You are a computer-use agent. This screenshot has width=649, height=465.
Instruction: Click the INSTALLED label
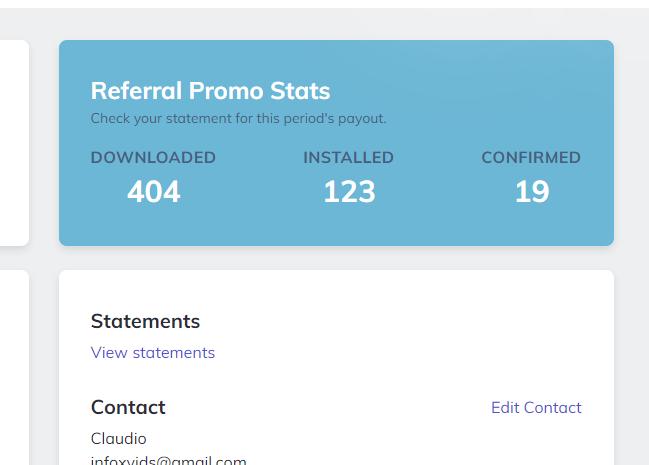tap(349, 157)
